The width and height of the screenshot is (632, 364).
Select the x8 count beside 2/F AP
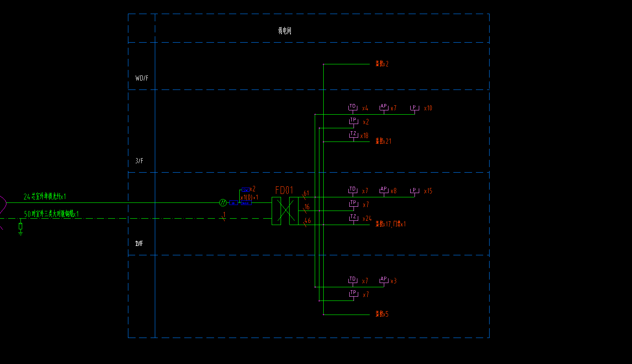coord(393,191)
